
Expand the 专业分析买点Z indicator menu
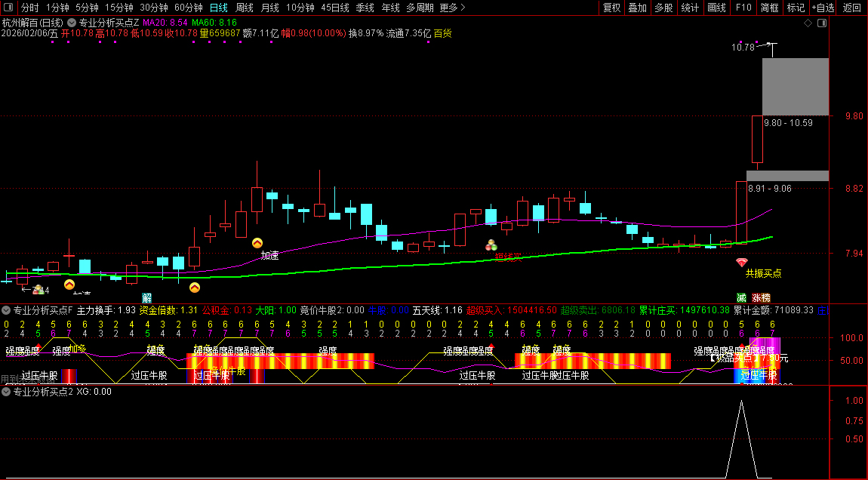point(72,23)
